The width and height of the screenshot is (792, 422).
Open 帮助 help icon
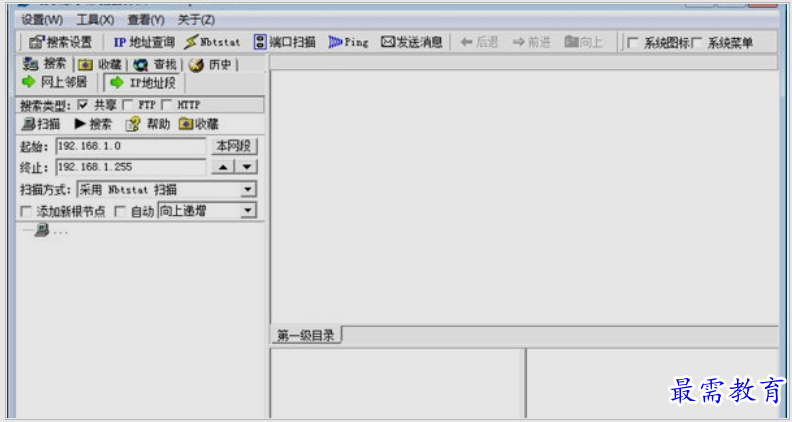147,124
